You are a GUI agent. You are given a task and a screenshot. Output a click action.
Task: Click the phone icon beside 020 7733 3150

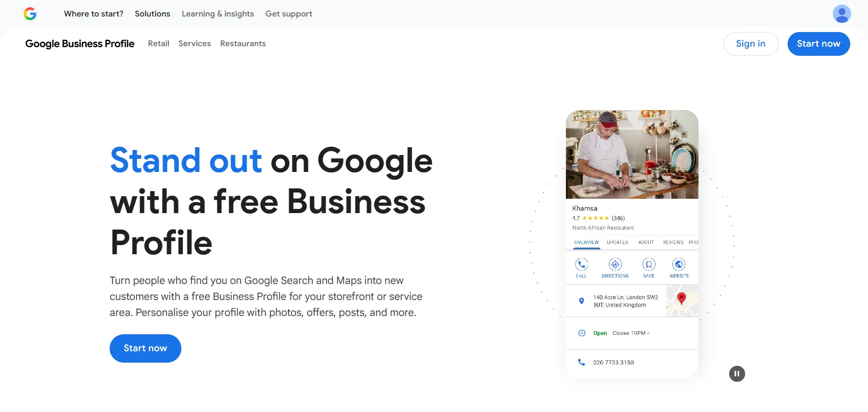pos(582,362)
